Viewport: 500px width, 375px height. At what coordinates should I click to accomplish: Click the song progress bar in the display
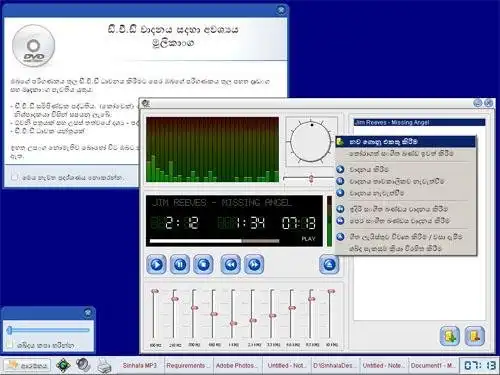point(215,241)
